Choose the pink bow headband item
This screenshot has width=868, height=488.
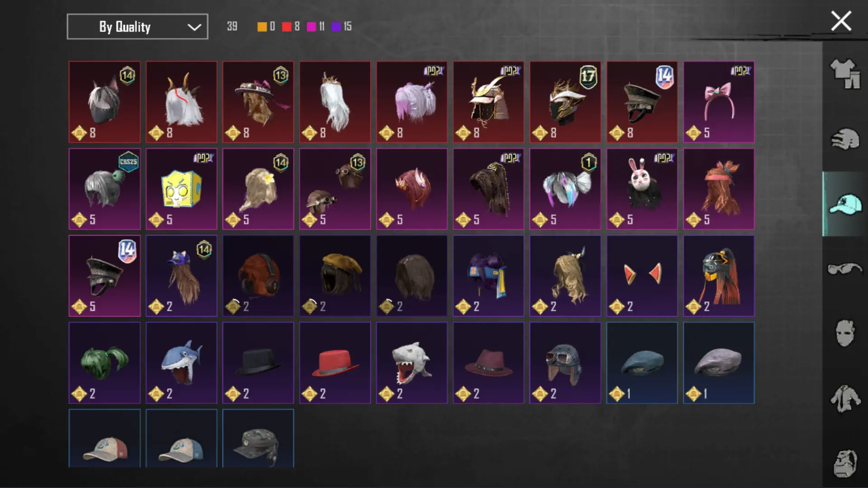coord(719,102)
